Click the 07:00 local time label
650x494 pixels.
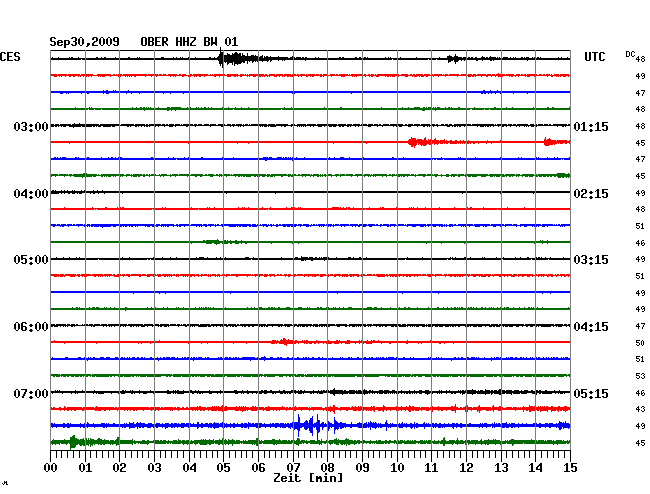coord(31,393)
